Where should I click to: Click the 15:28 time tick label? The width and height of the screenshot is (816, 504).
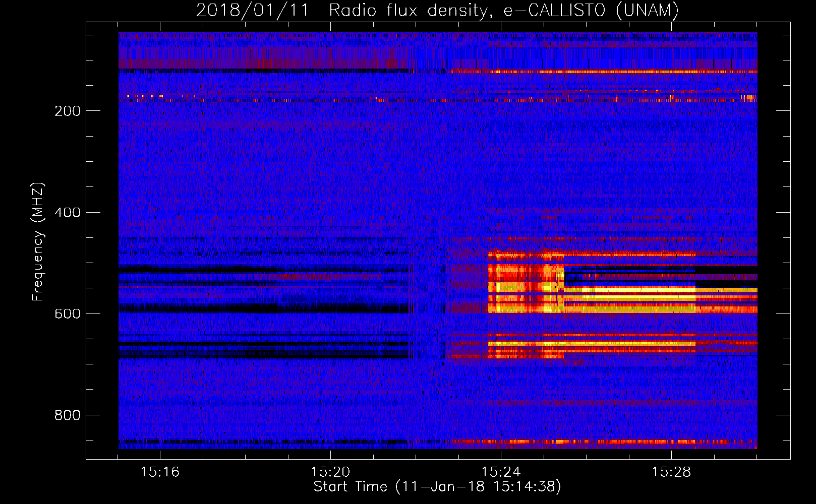671,472
